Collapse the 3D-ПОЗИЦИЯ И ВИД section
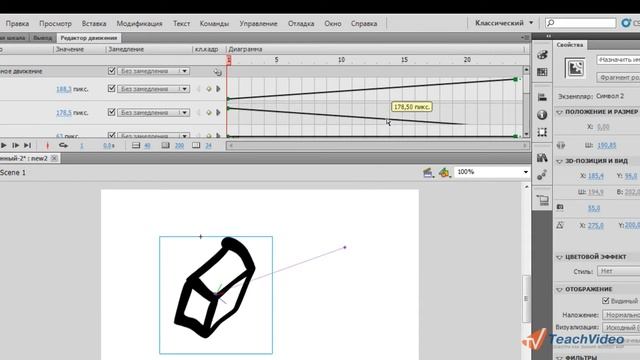Viewport: 640px width, 360px height. pyautogui.click(x=560, y=161)
